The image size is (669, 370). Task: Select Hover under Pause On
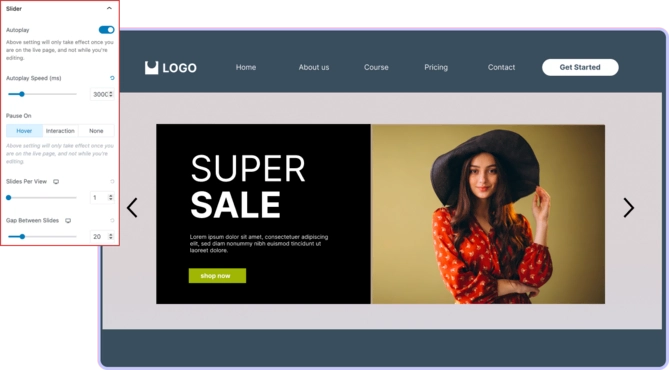tap(24, 131)
